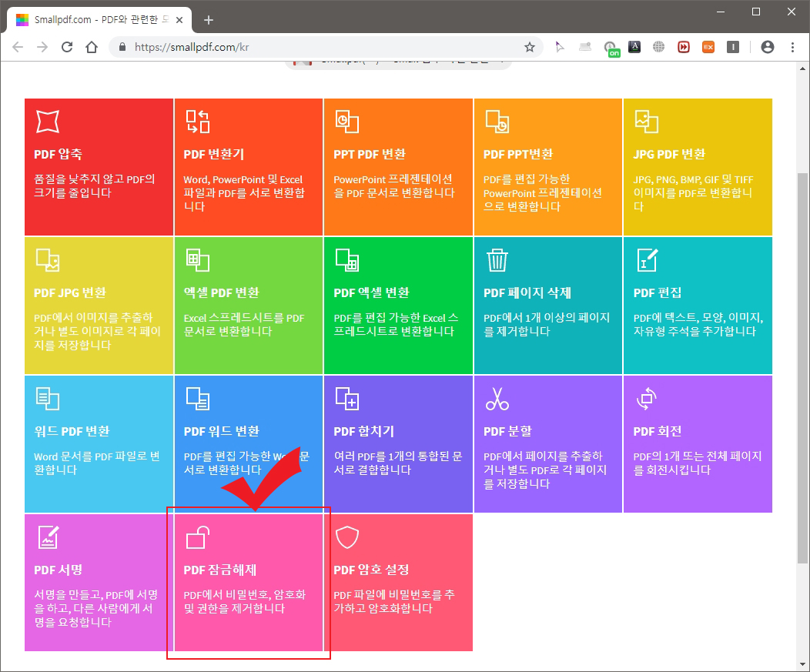
Task: Click the PDF 워드 변환 icon
Action: point(197,399)
